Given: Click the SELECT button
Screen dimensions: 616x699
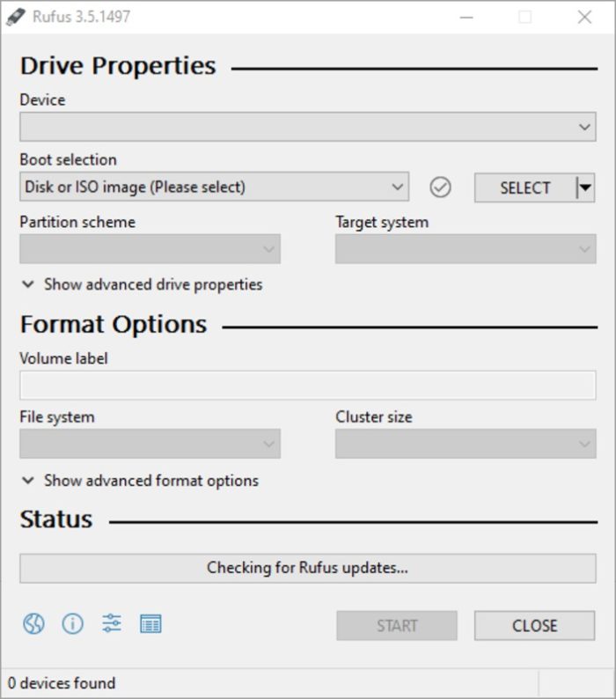Looking at the screenshot, I should pos(524,188).
